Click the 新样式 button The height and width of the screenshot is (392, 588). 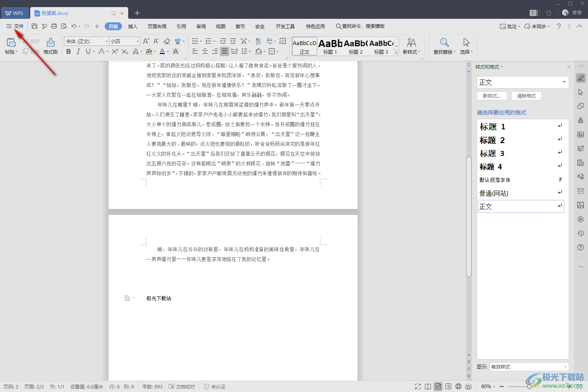tap(411, 46)
